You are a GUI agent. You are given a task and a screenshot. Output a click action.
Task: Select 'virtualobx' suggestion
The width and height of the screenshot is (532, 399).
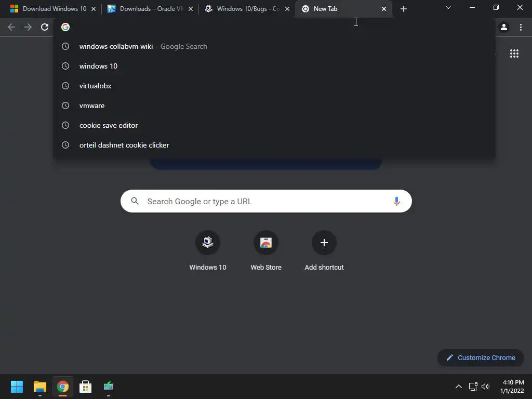[274, 86]
